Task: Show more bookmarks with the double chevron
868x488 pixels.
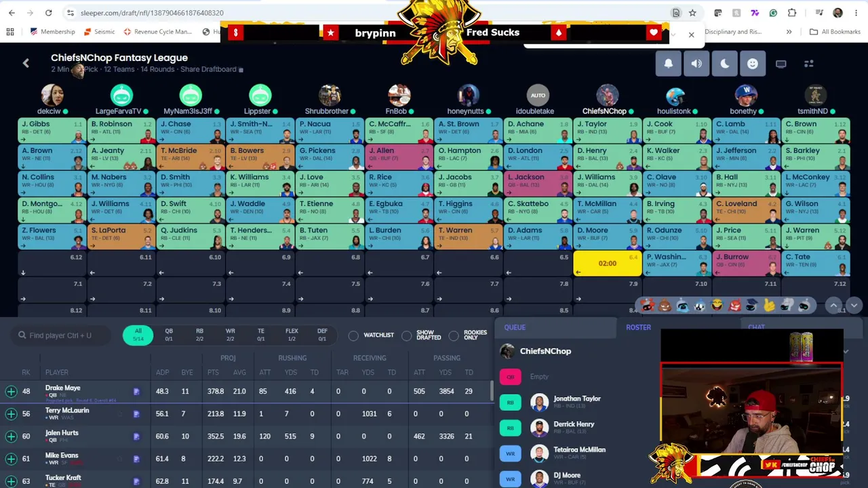Action: [x=789, y=32]
